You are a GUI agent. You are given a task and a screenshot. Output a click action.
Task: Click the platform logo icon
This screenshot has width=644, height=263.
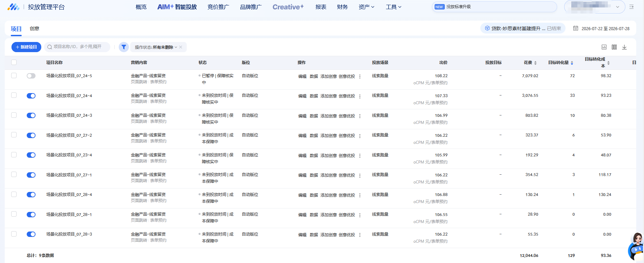[13, 7]
